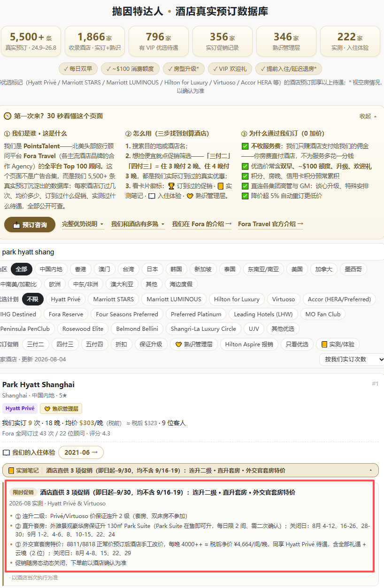Filter promotions by 保证升级
Screen dimensions: 384x588
[151, 344]
